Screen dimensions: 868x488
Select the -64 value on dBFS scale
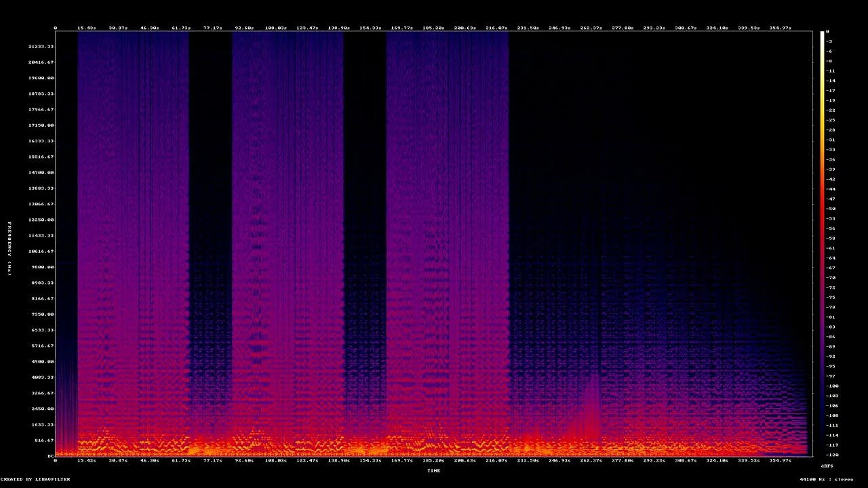[x=831, y=258]
